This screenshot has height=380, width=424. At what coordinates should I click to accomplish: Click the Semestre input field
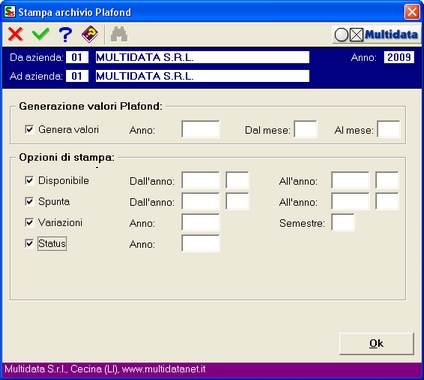point(343,222)
